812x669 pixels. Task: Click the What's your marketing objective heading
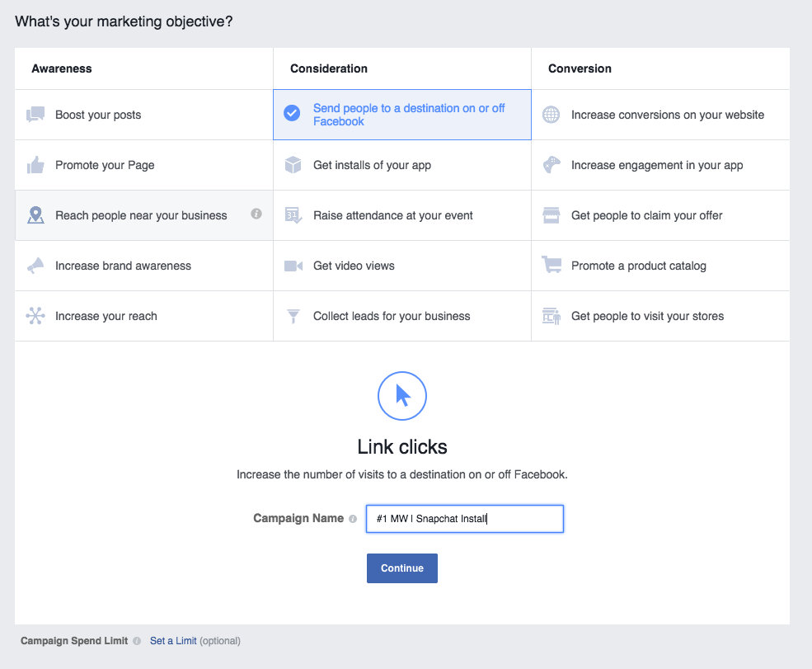124,21
